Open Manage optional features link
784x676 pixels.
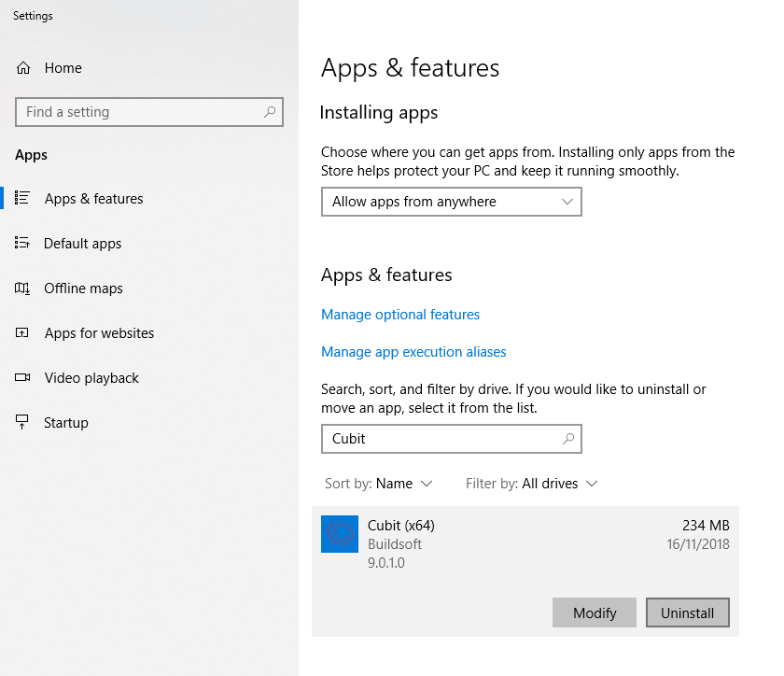pyautogui.click(x=400, y=315)
